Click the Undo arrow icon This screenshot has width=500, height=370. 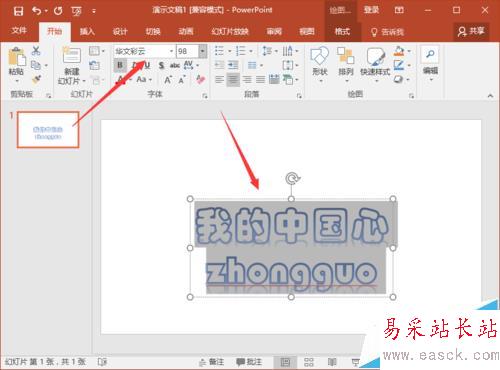pyautogui.click(x=37, y=11)
